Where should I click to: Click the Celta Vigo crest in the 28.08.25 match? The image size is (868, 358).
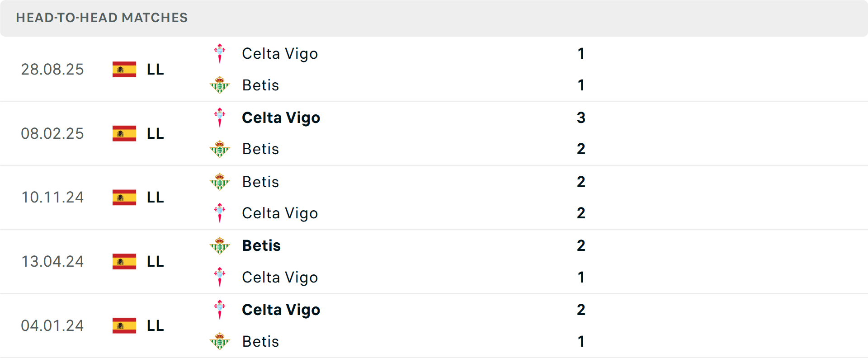pyautogui.click(x=220, y=53)
